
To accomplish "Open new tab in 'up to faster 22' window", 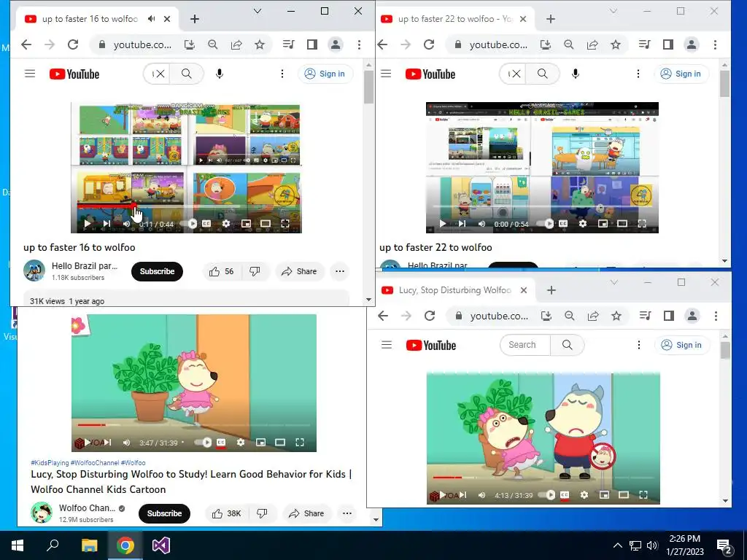I will click(x=551, y=19).
